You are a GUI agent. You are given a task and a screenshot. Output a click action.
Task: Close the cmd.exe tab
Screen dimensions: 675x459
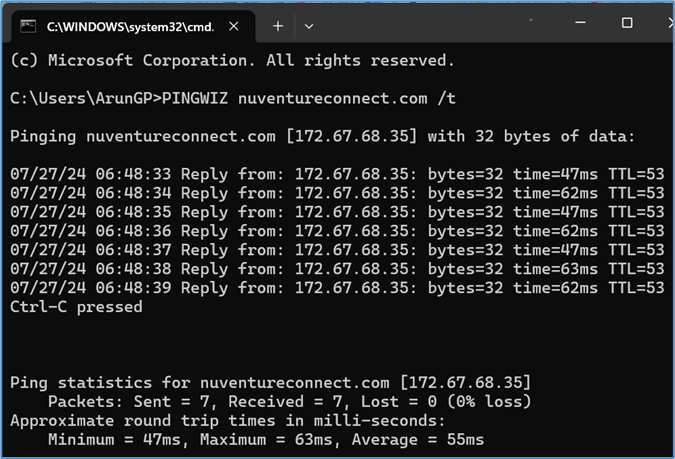point(234,27)
